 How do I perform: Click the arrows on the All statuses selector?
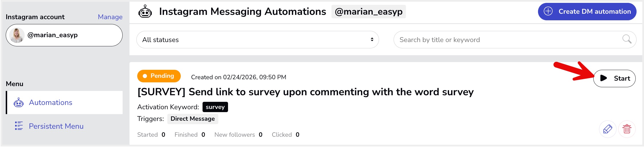pos(372,40)
